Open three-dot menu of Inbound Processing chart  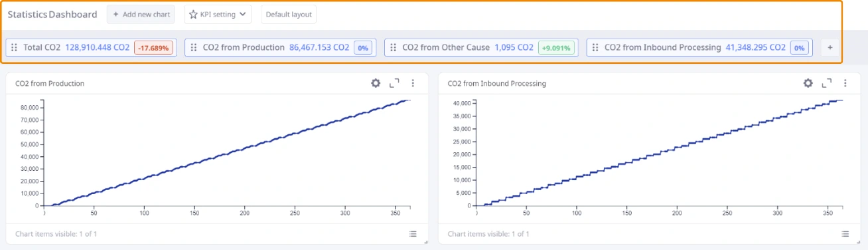click(x=845, y=83)
